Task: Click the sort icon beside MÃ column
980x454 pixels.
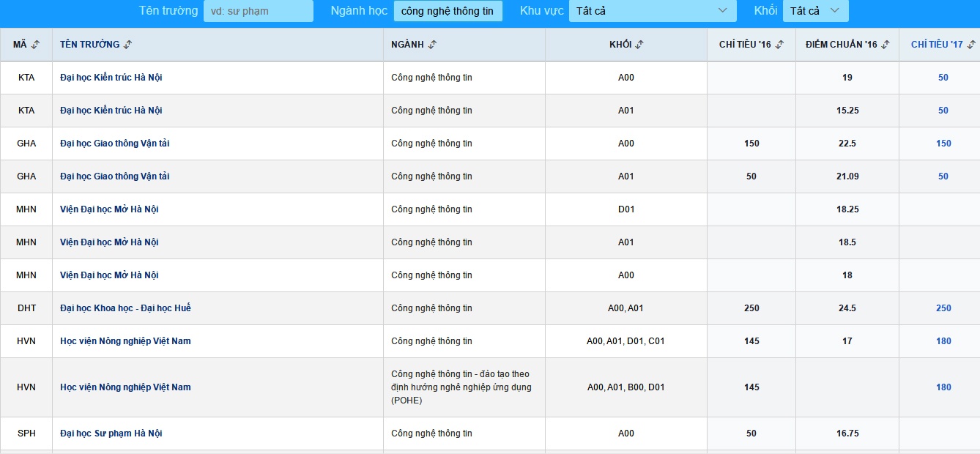Action: pyautogui.click(x=36, y=45)
